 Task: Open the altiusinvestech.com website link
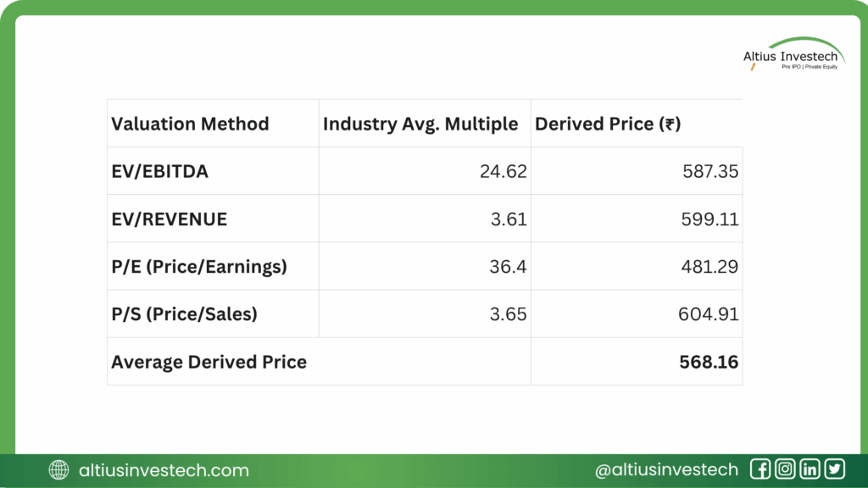point(163,470)
